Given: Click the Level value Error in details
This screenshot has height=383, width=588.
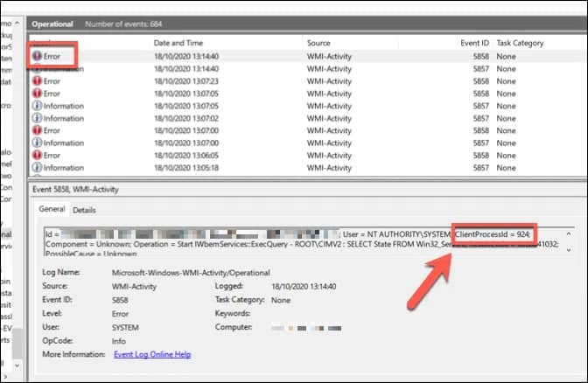Looking at the screenshot, I should pyautogui.click(x=120, y=314).
